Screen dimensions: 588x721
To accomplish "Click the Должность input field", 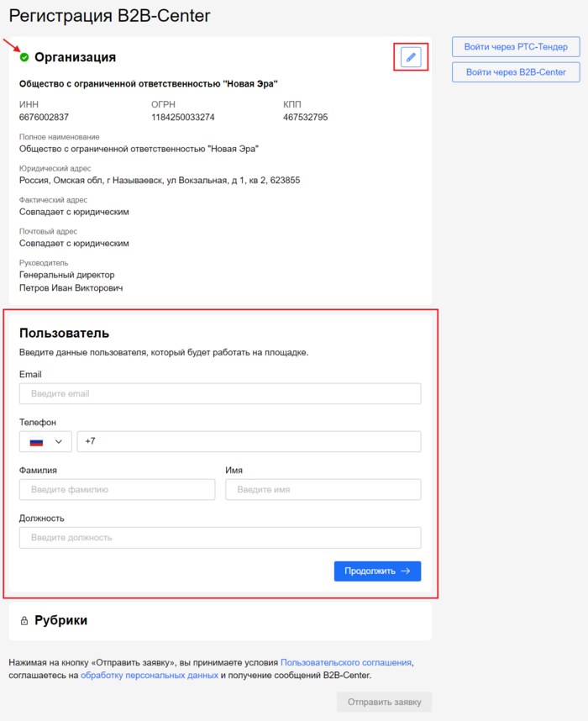I will (220, 537).
